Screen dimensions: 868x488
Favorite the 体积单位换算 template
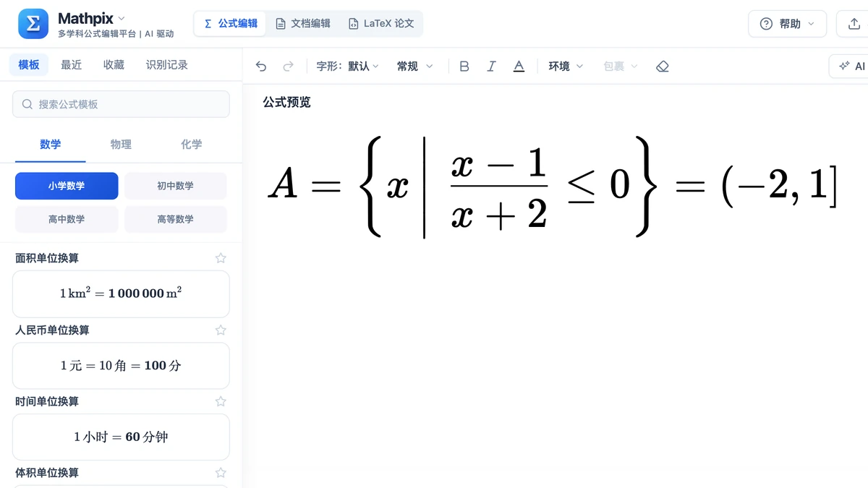(221, 473)
